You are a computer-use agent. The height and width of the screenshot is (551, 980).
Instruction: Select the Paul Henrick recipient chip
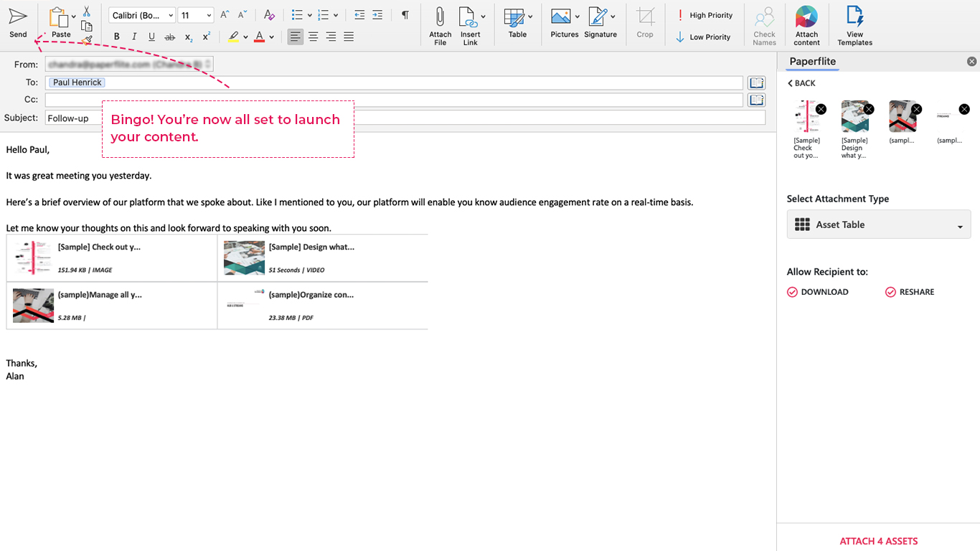pyautogui.click(x=77, y=83)
